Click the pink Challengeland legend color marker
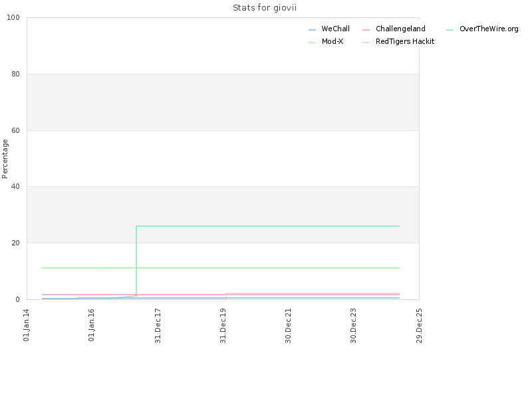This screenshot has height=399, width=532. click(x=366, y=30)
